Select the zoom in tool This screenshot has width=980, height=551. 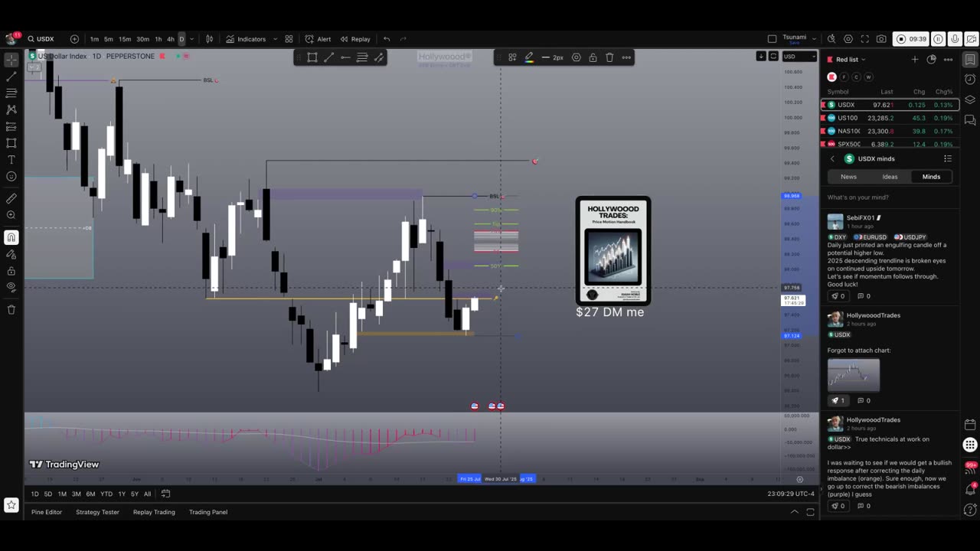pyautogui.click(x=11, y=216)
